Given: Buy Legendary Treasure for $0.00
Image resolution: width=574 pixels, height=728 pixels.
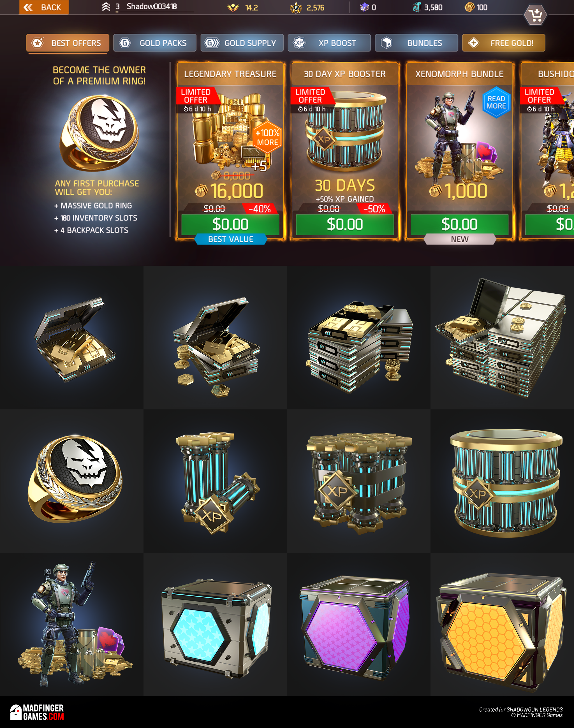Looking at the screenshot, I should click(x=230, y=224).
